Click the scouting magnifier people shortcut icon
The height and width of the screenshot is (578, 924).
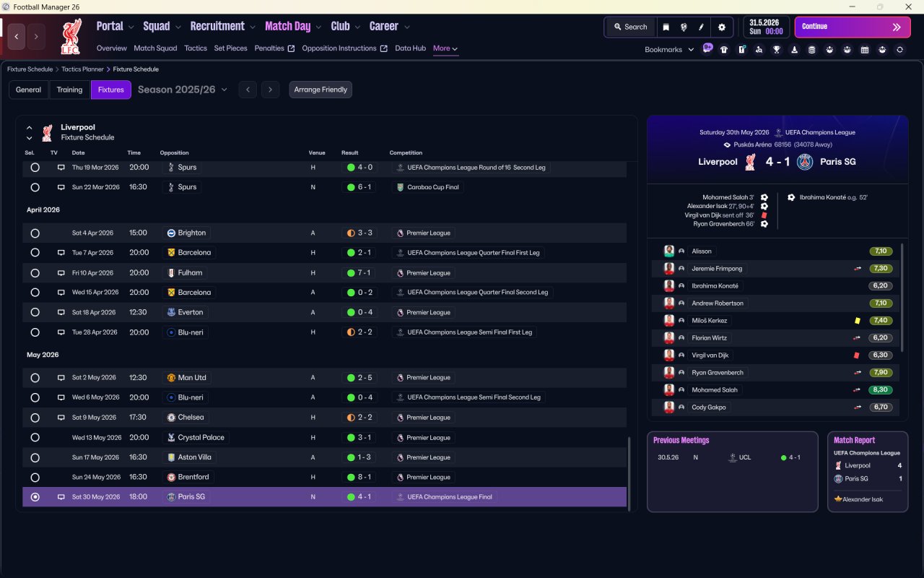759,50
